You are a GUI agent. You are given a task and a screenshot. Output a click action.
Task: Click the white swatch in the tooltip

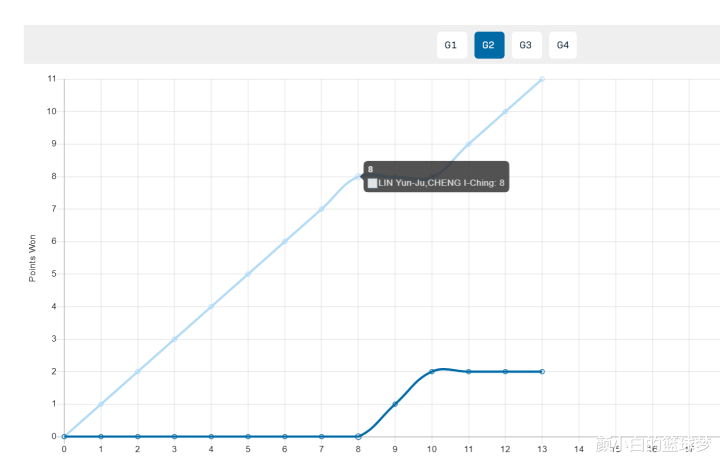pos(372,183)
